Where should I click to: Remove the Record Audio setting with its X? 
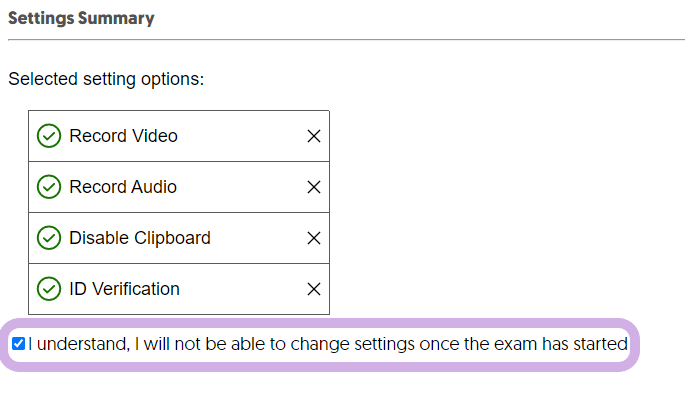point(314,187)
